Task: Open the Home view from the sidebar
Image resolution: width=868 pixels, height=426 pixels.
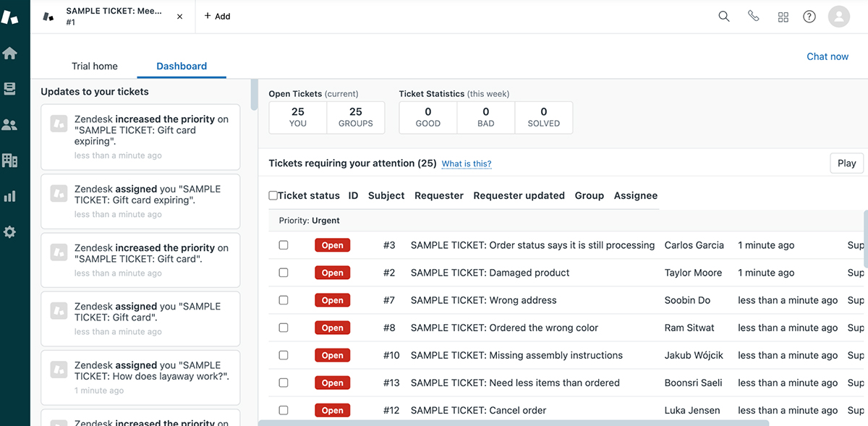Action: (10, 52)
